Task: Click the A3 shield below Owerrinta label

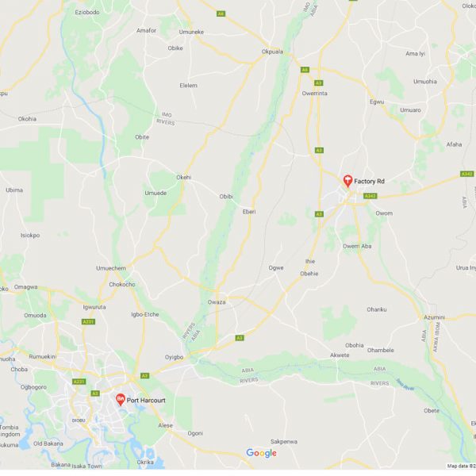Action: click(x=319, y=150)
